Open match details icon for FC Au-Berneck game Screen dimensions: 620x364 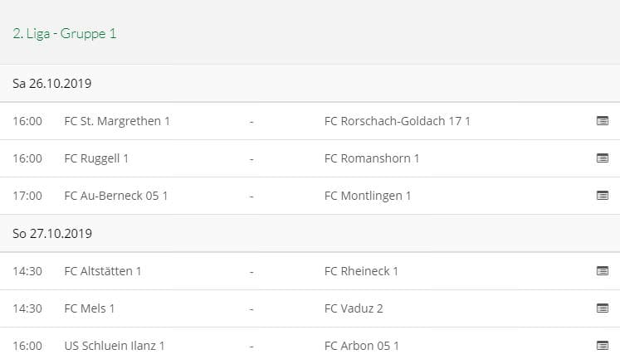pos(603,196)
